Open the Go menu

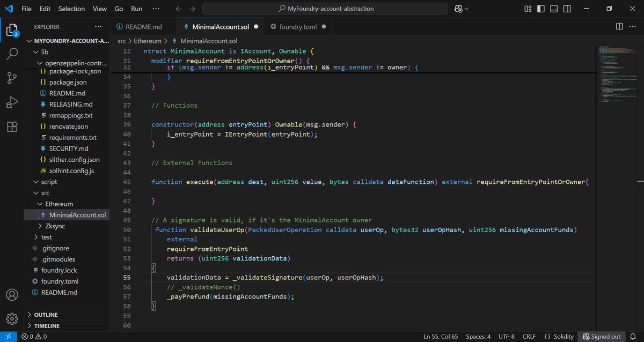point(119,9)
